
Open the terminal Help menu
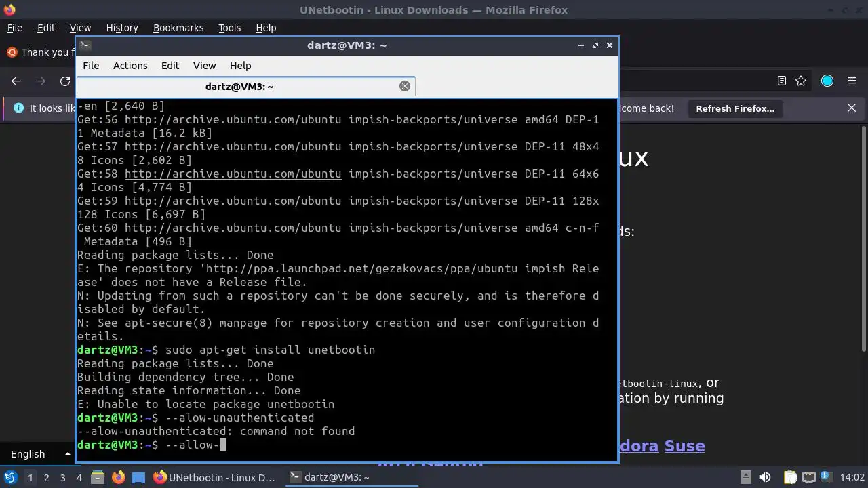pyautogui.click(x=241, y=66)
